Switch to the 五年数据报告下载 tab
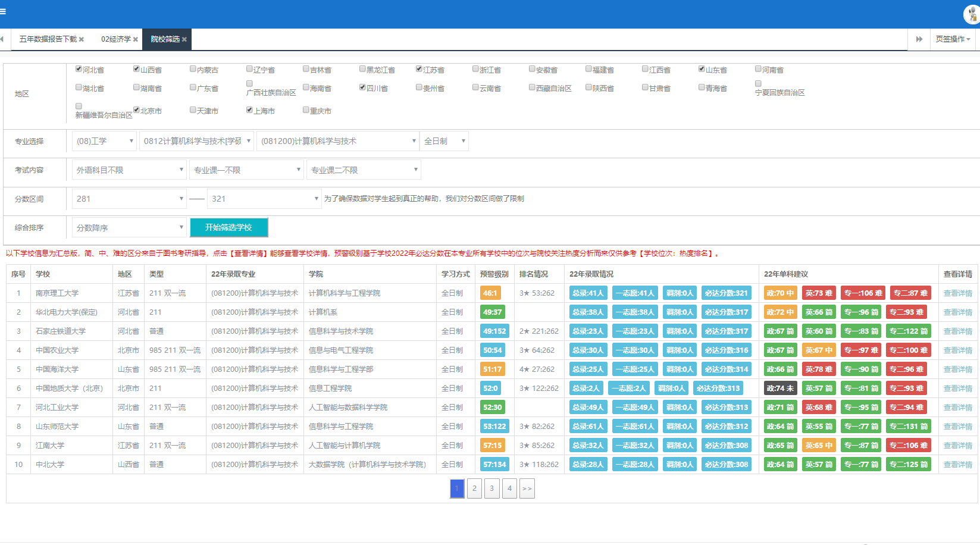 pos(48,39)
